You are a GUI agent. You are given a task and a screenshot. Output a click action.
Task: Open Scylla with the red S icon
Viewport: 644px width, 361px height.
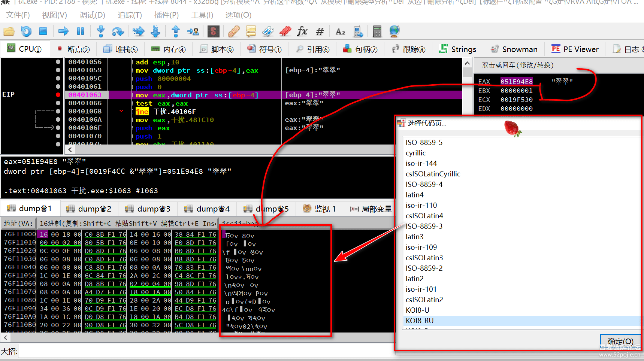point(213,31)
